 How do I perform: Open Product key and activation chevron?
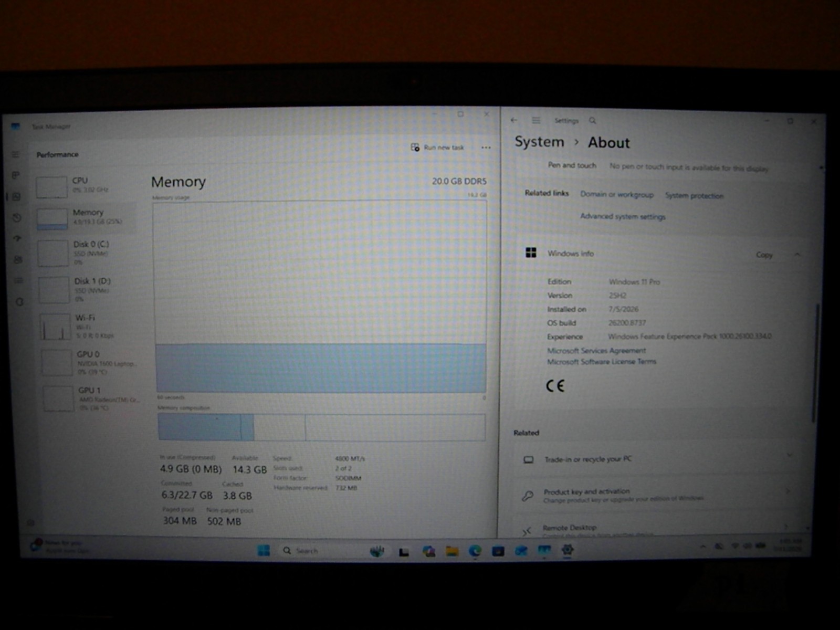[787, 491]
